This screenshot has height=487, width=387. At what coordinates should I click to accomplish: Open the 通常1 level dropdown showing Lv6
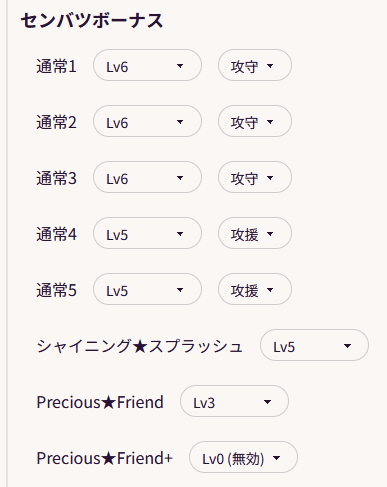147,65
